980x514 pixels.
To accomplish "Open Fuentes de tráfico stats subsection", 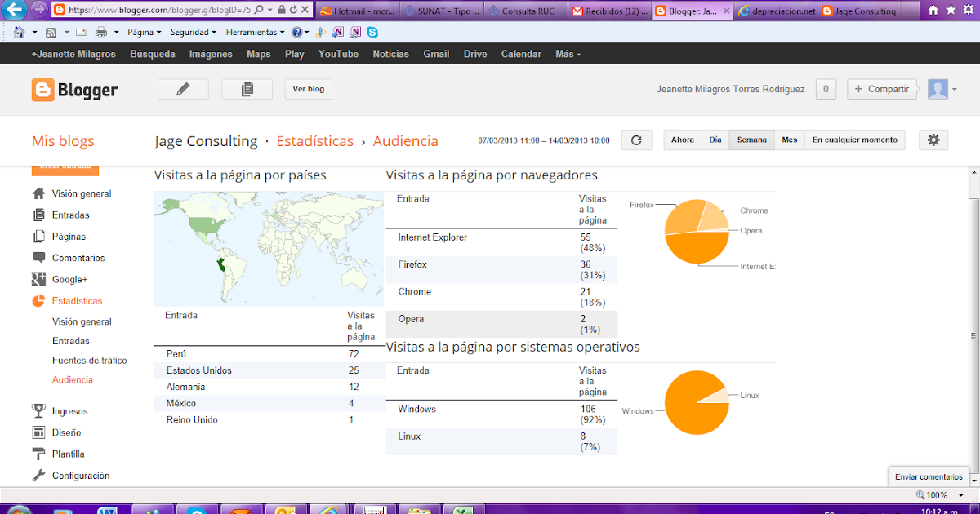I will (90, 360).
